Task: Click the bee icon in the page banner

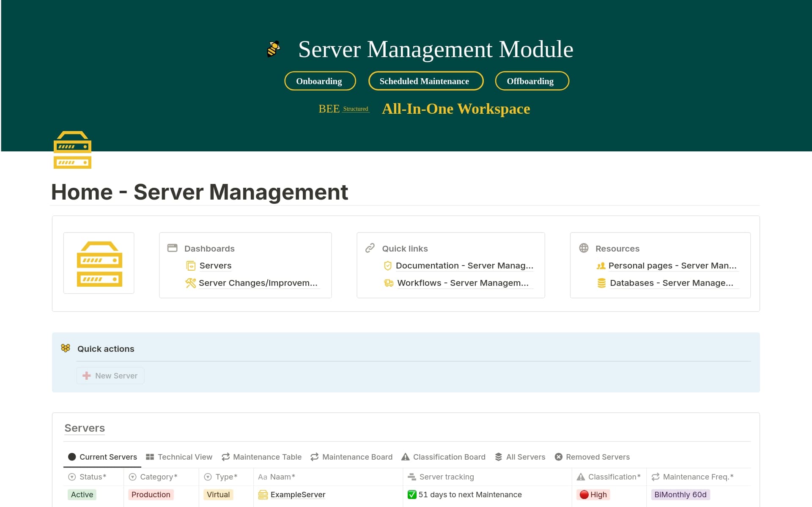Action: pyautogui.click(x=273, y=49)
